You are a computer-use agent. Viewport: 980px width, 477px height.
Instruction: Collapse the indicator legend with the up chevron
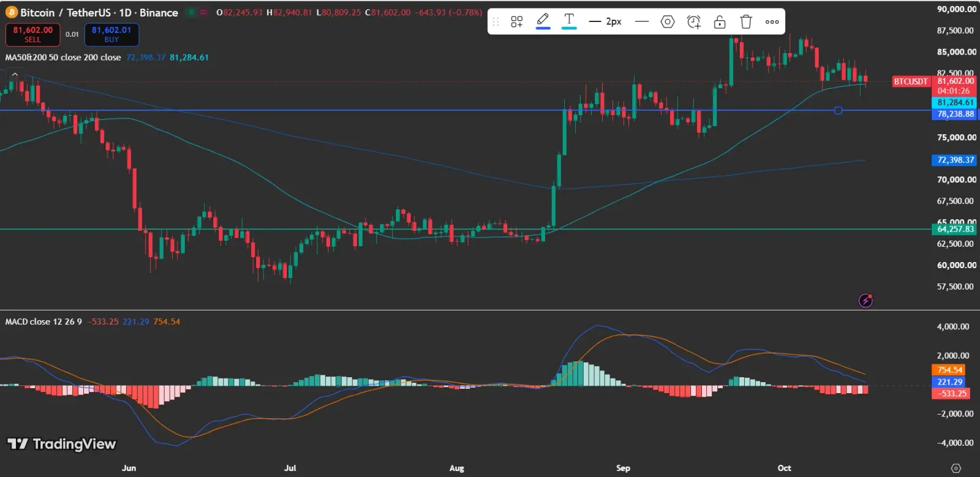click(15, 74)
